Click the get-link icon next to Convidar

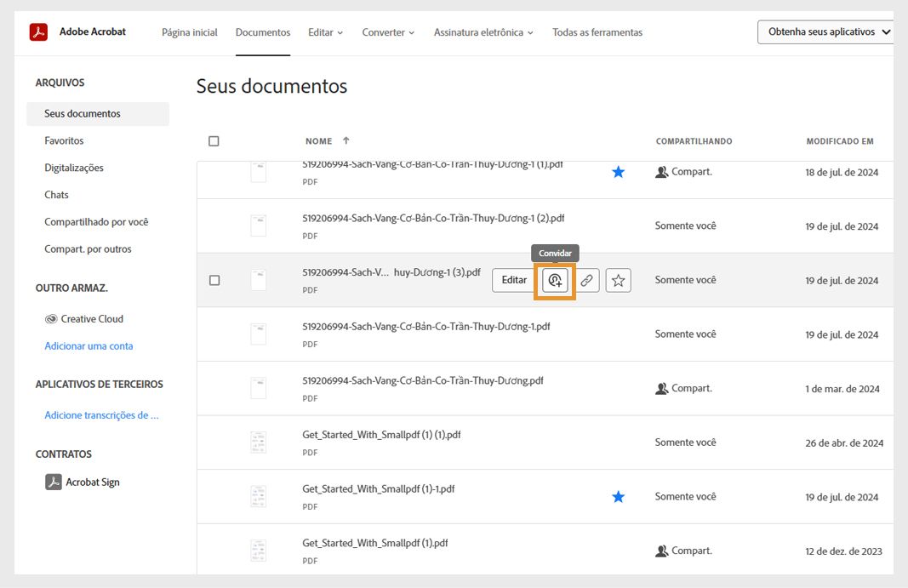pyautogui.click(x=585, y=279)
